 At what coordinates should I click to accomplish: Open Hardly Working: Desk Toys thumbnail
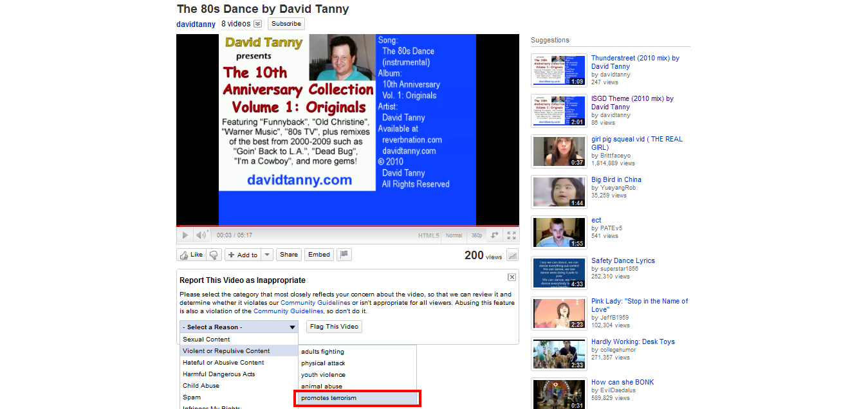(x=559, y=354)
